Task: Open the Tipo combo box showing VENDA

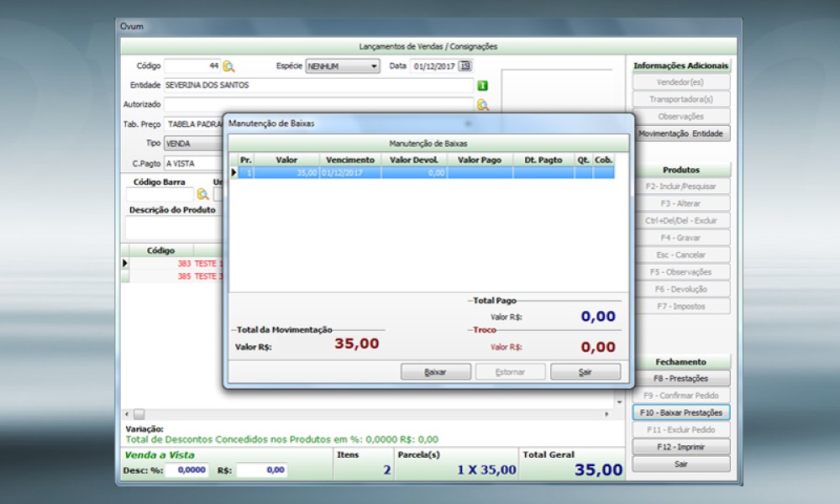Action: pos(193,144)
